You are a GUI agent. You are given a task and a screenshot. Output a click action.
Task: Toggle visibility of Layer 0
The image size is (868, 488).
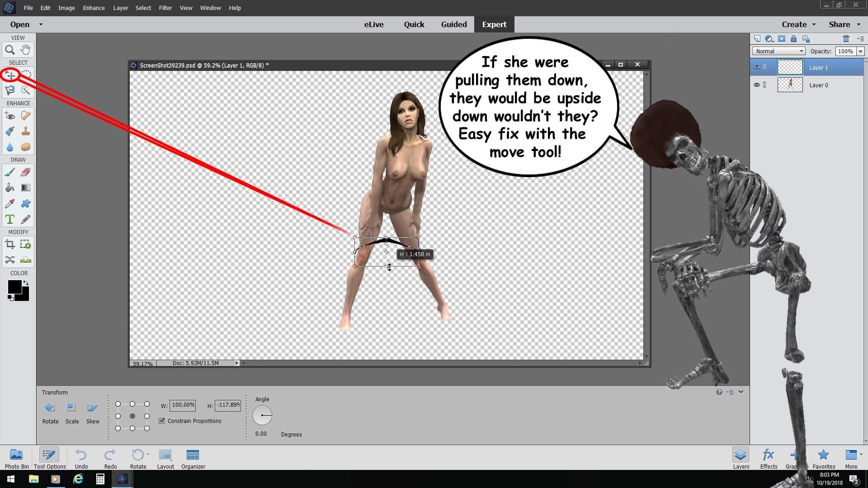pos(756,85)
